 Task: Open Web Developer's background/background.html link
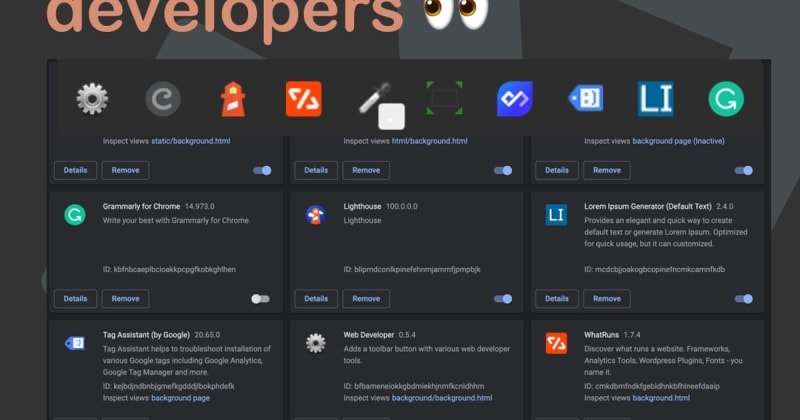[x=441, y=398]
